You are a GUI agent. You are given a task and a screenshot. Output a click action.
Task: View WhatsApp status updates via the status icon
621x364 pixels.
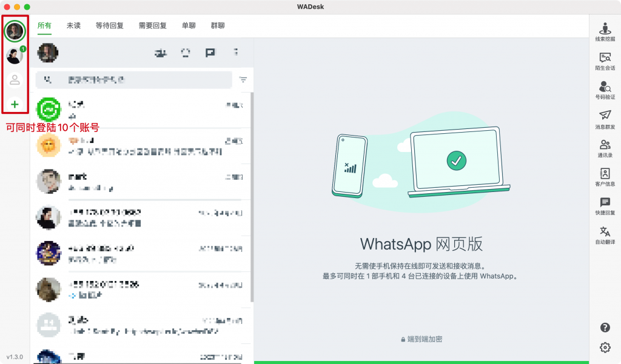click(186, 53)
